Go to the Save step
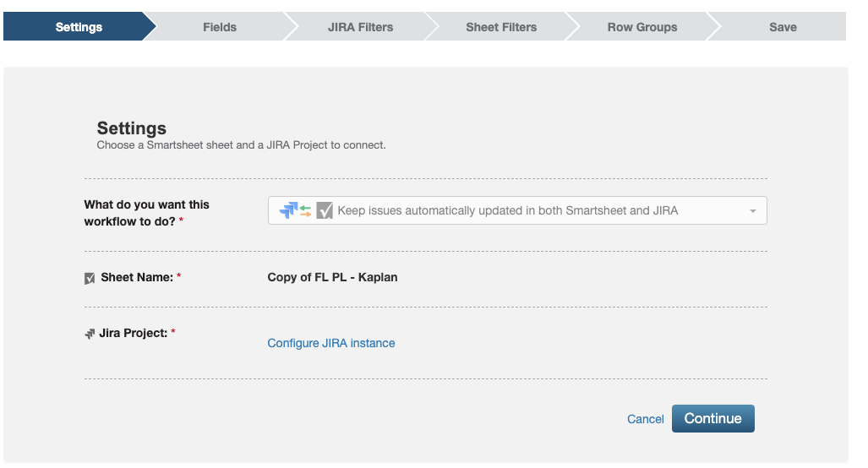 click(x=783, y=26)
